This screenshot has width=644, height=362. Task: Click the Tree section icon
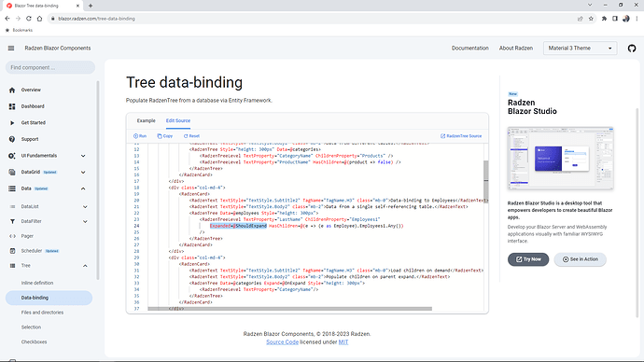(x=12, y=266)
